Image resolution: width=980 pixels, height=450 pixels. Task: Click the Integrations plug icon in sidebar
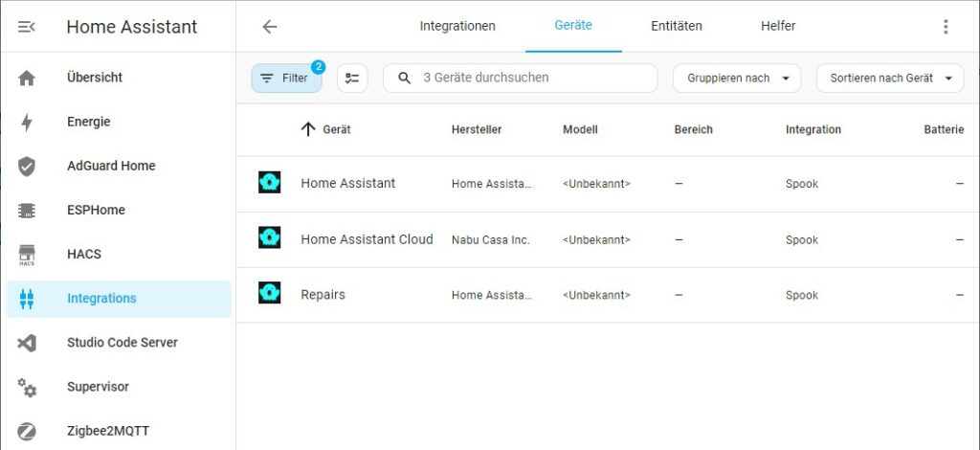pos(26,299)
